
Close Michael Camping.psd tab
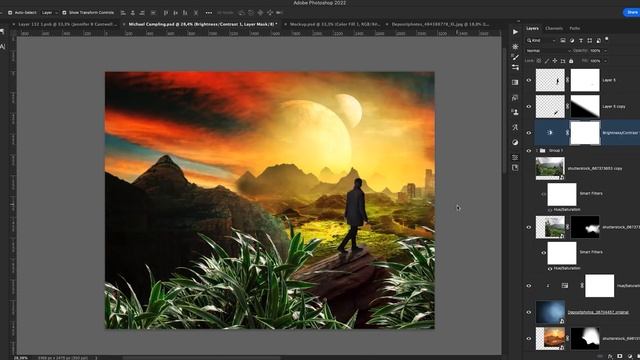(x=124, y=24)
